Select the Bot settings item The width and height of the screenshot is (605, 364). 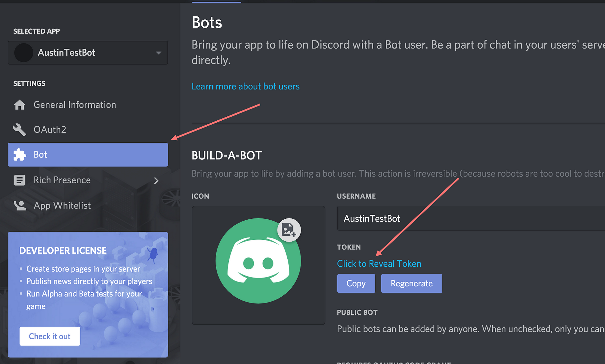coord(88,155)
